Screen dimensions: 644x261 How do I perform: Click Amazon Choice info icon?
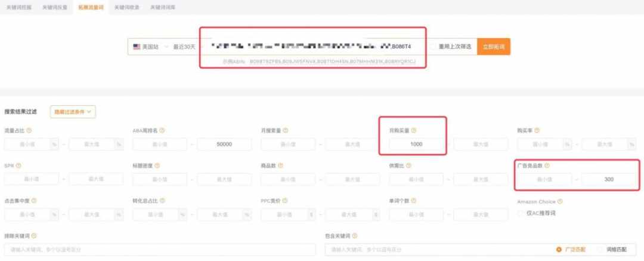560,201
